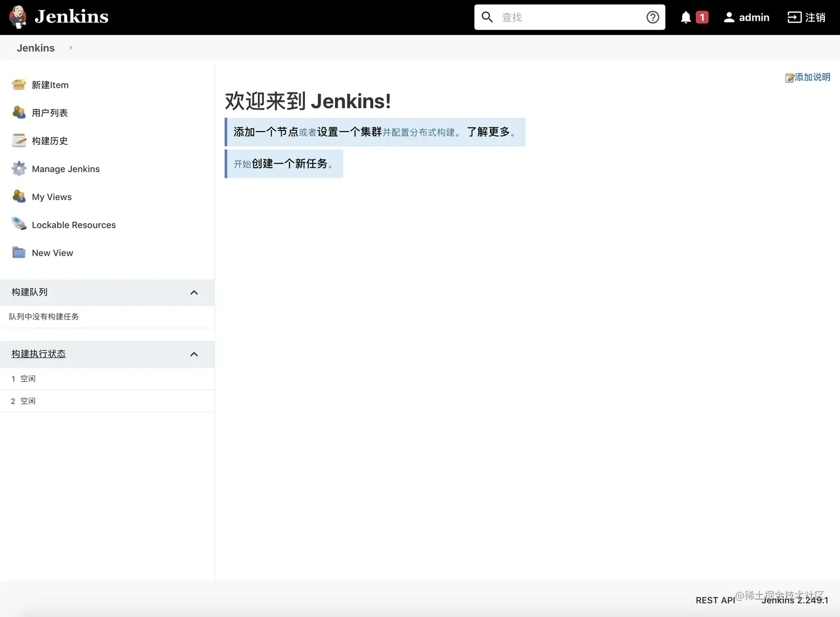The width and height of the screenshot is (840, 617).
Task: Select executor row 2 空闲
Action: coord(107,401)
